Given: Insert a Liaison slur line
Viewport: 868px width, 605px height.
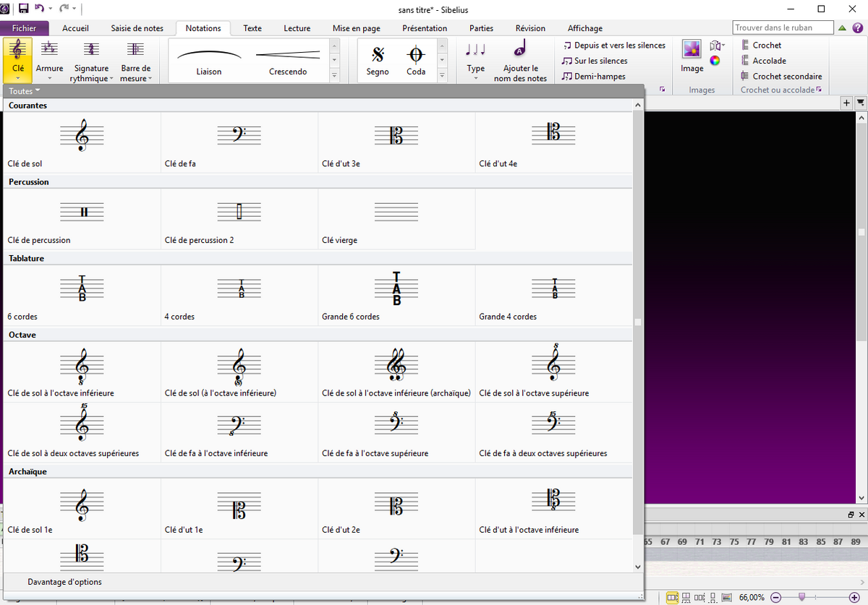Looking at the screenshot, I should [x=209, y=59].
